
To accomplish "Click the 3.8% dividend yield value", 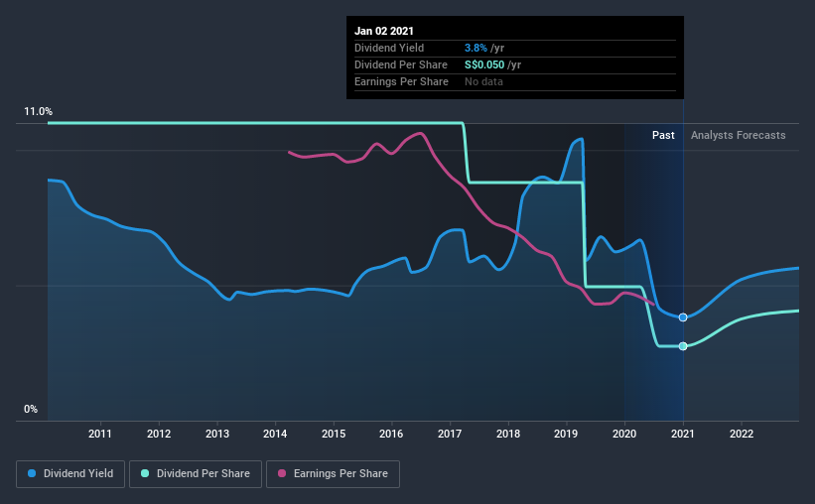I will [475, 48].
